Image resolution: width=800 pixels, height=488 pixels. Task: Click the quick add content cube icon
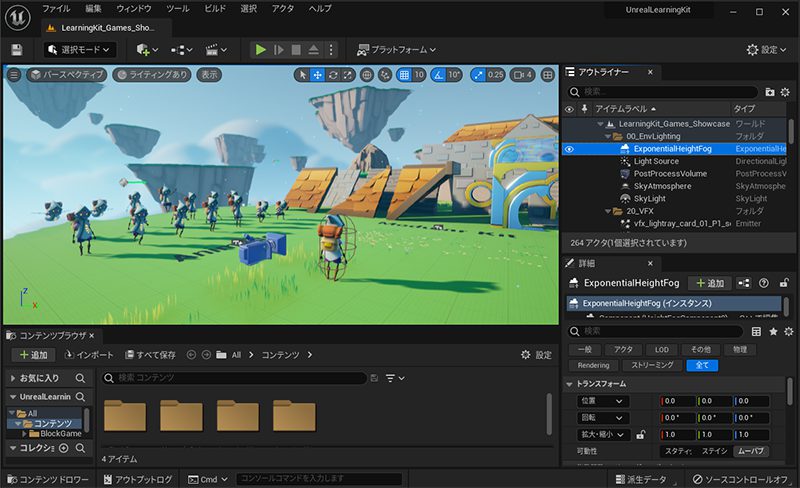click(145, 49)
